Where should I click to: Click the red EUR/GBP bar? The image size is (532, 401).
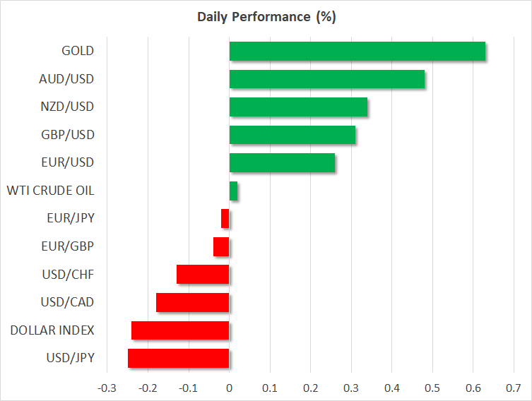coord(221,246)
